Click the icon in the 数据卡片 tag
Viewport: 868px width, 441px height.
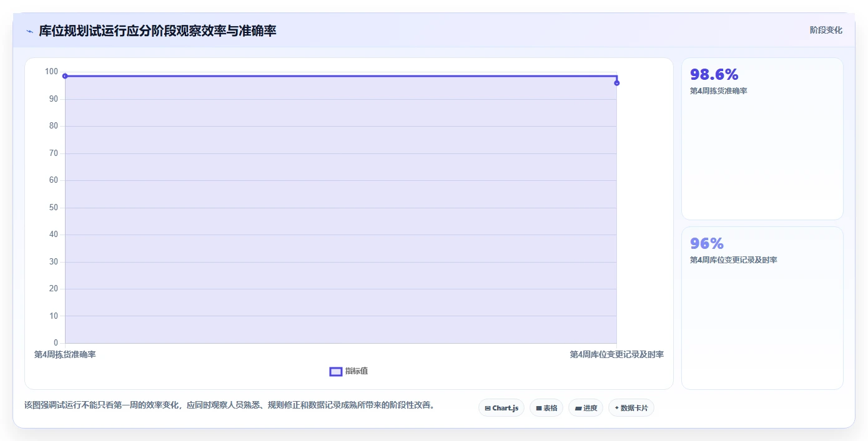[617, 408]
